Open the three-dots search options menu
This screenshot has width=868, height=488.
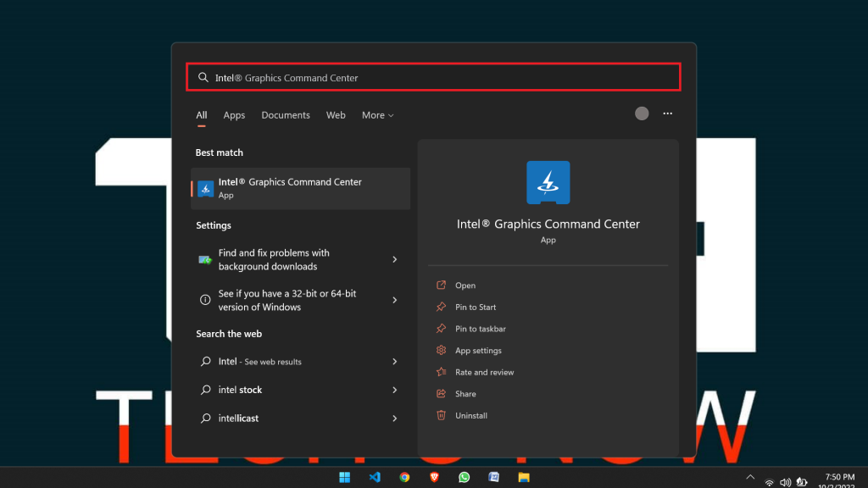(x=668, y=114)
